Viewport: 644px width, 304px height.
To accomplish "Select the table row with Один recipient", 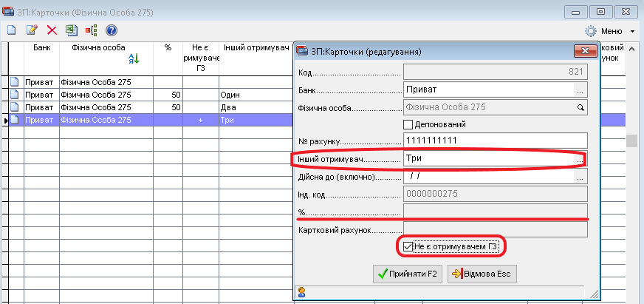I will click(x=148, y=95).
